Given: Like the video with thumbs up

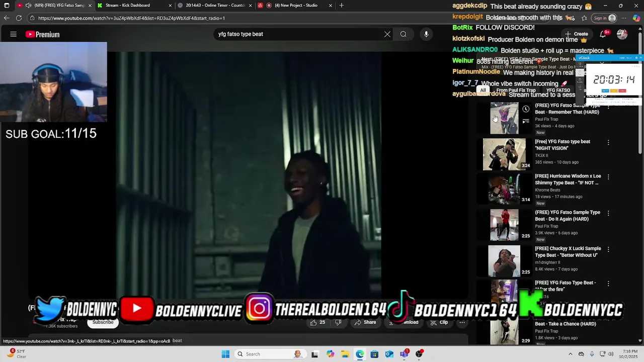Looking at the screenshot, I should click(317, 322).
